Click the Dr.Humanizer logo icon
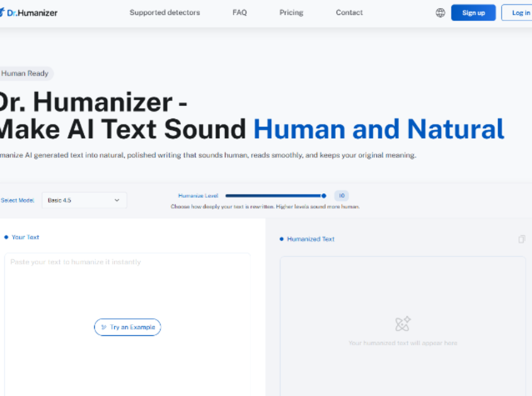Screen dimensions: 532x396 click(2, 12)
